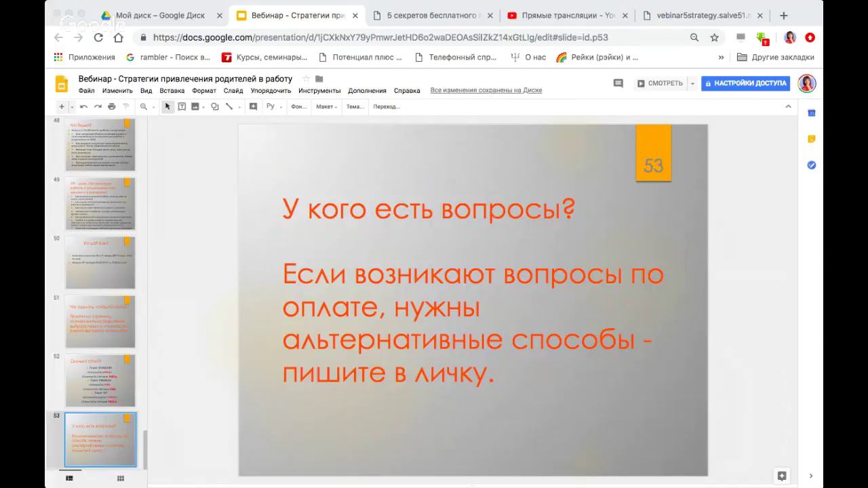Insert an image from the toolbar
The height and width of the screenshot is (488, 868).
click(195, 106)
